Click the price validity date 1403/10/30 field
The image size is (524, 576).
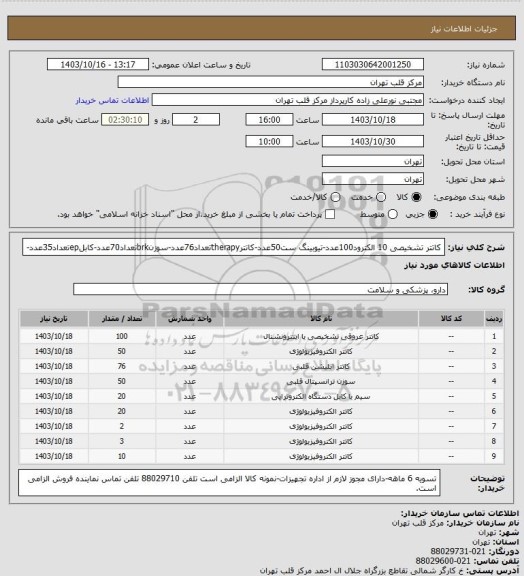pos(373,141)
